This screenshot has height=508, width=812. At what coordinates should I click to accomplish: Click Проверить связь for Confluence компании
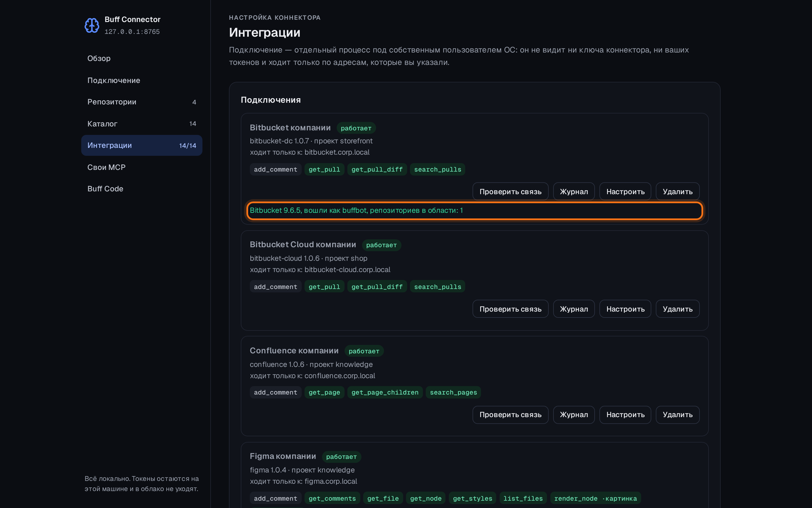(510, 415)
